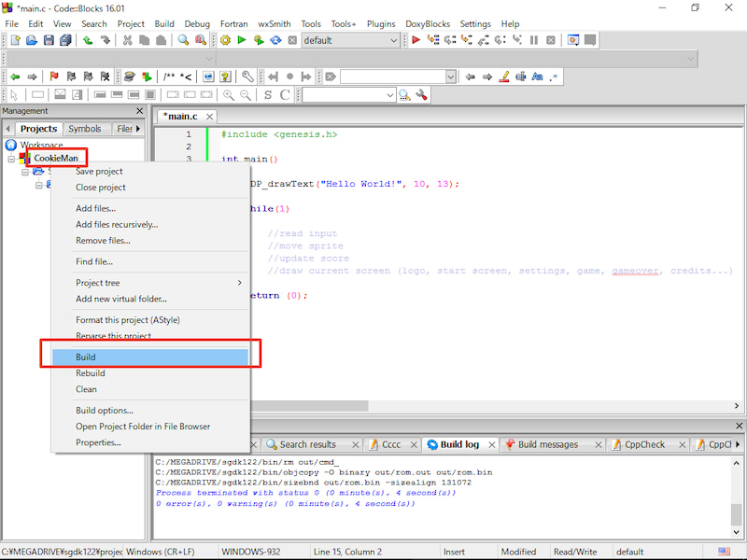Screen dimensions: 747x560
Task: Click the Open file toolbar icon
Action: click(32, 40)
